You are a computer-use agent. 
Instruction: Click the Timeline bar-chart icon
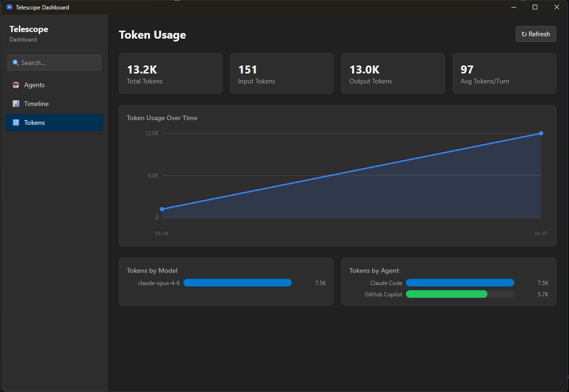16,104
